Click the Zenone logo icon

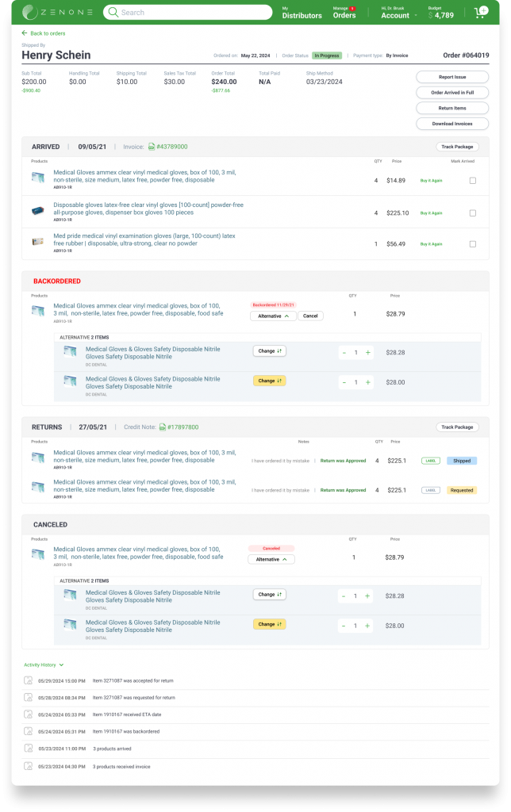(30, 12)
